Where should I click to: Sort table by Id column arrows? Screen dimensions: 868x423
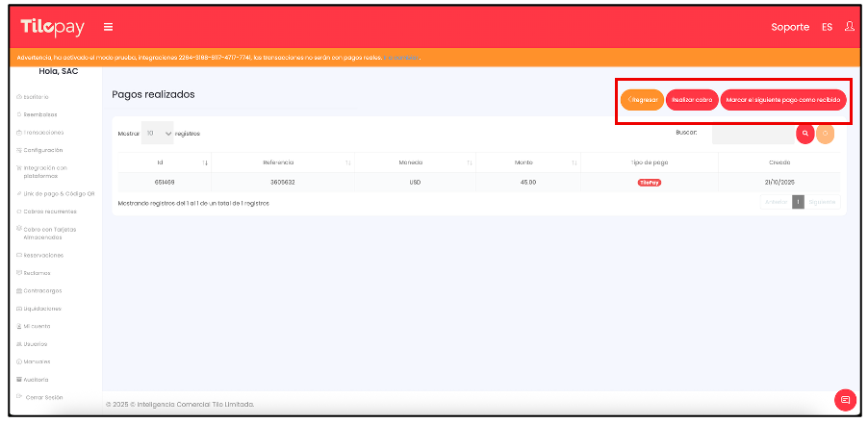205,162
